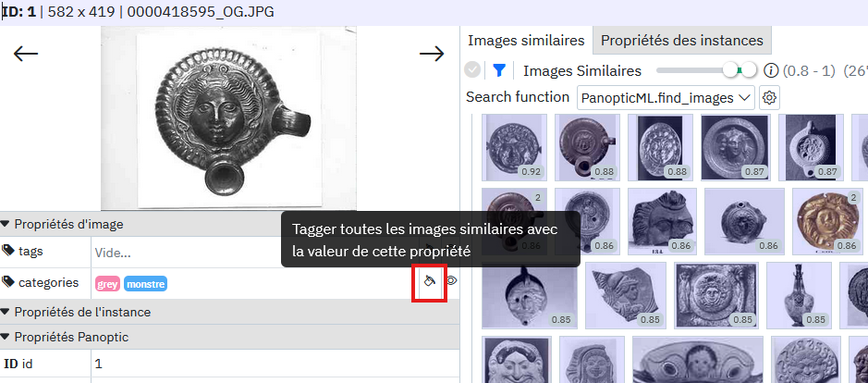Open the gold Medusa thumbnail scored 0.86
The image size is (868, 383).
[828, 221]
